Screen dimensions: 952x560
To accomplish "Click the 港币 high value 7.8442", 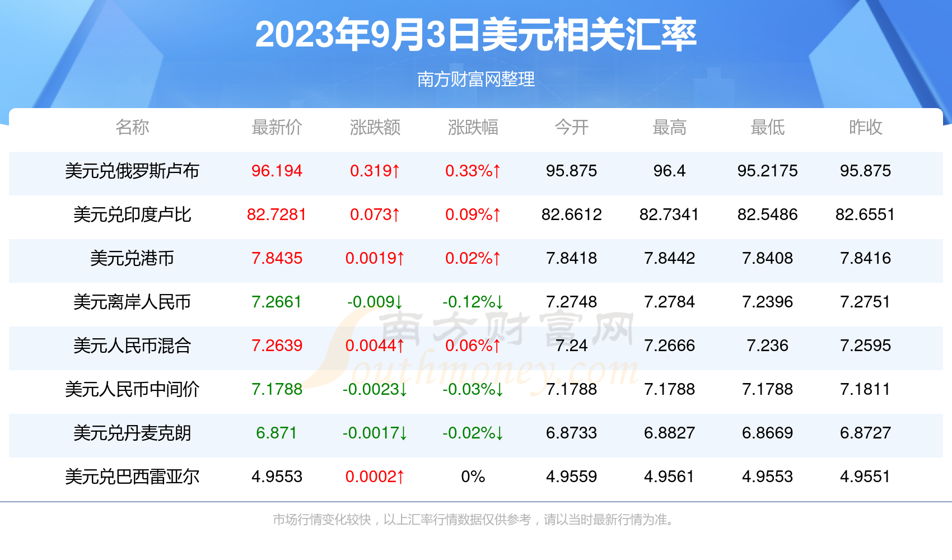I will pos(669,258).
